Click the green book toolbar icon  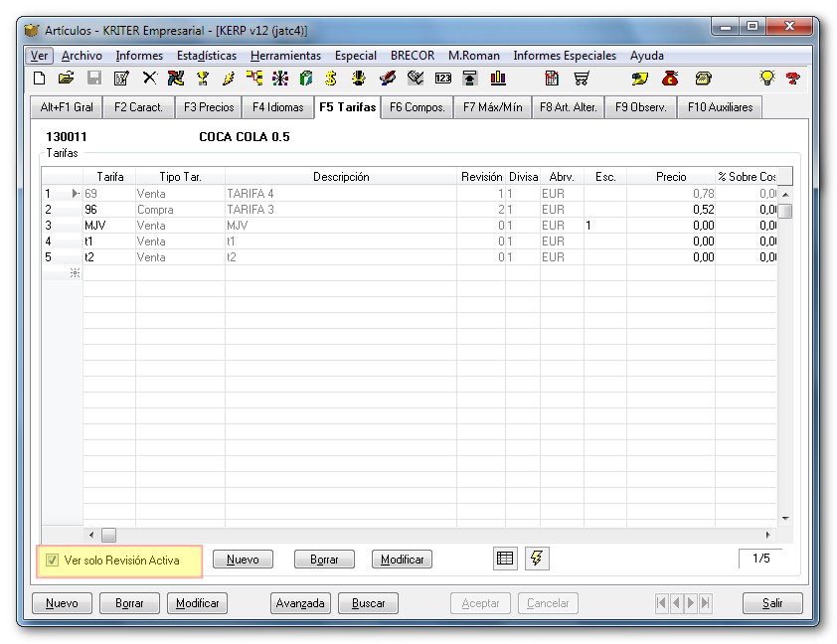click(x=306, y=79)
